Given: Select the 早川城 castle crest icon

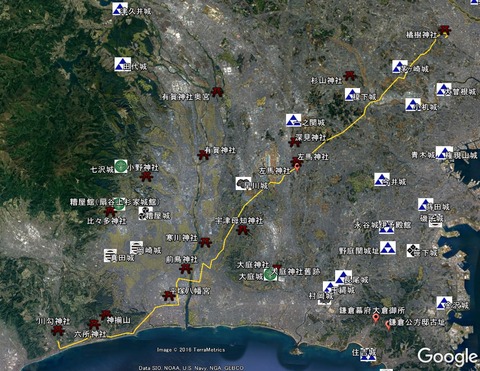Looking at the screenshot, I should tap(243, 183).
